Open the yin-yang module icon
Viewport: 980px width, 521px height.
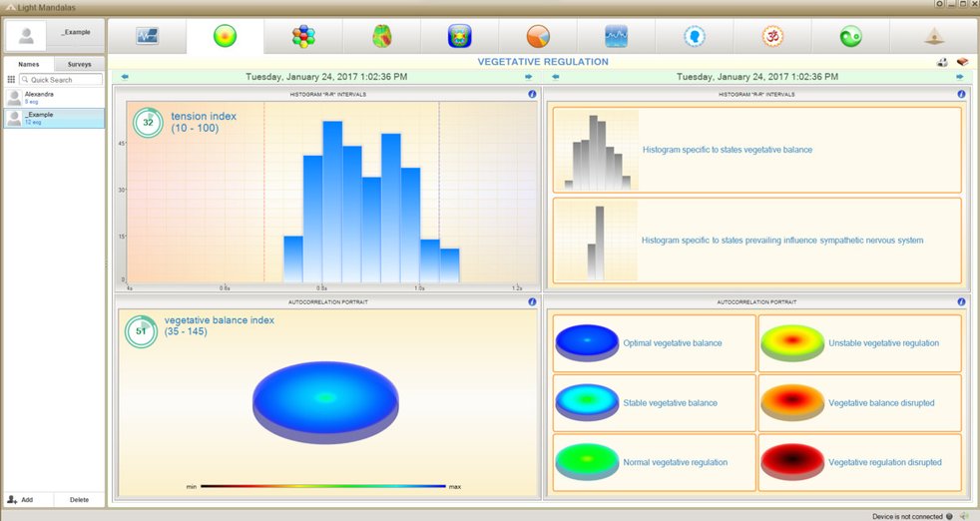pyautogui.click(x=849, y=37)
